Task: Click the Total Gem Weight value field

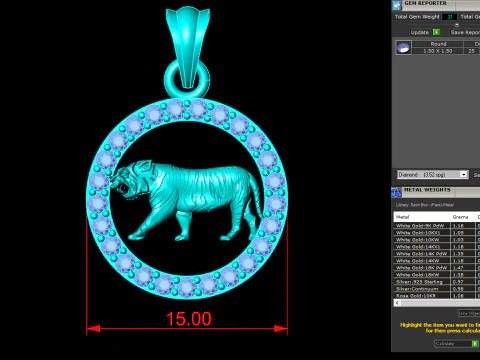Action: click(450, 17)
